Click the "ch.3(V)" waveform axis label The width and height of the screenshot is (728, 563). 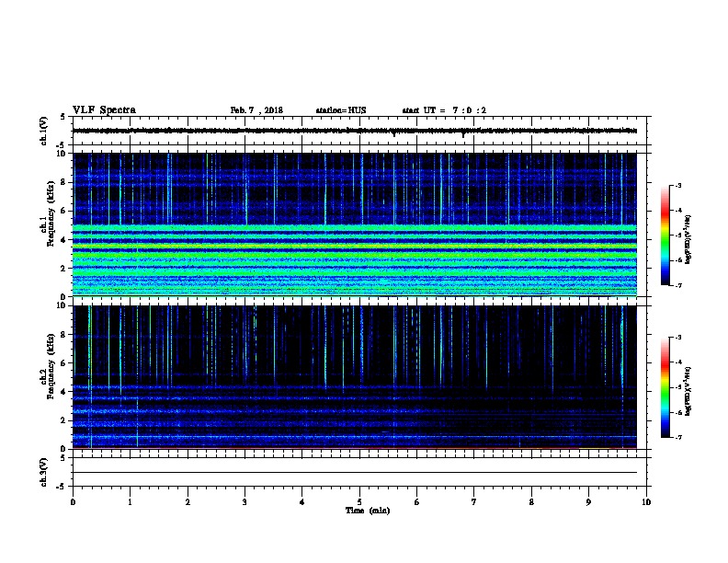(x=43, y=472)
